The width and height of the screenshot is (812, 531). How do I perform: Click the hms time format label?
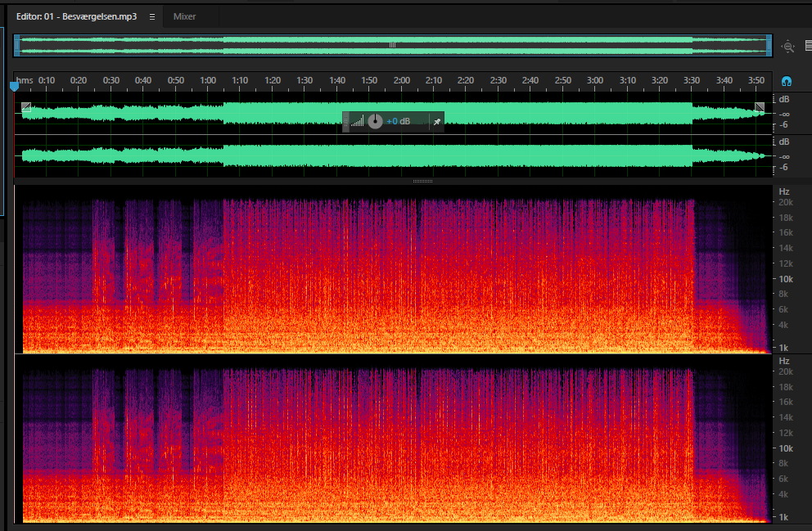tap(25, 80)
